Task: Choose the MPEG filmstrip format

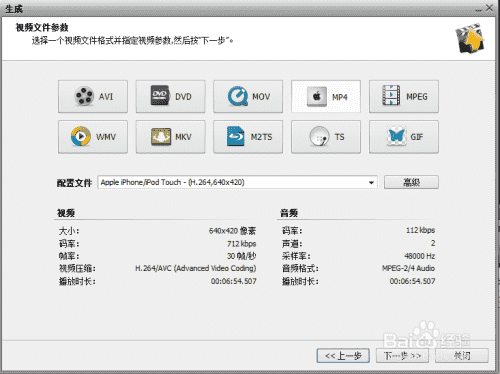Action: click(404, 97)
